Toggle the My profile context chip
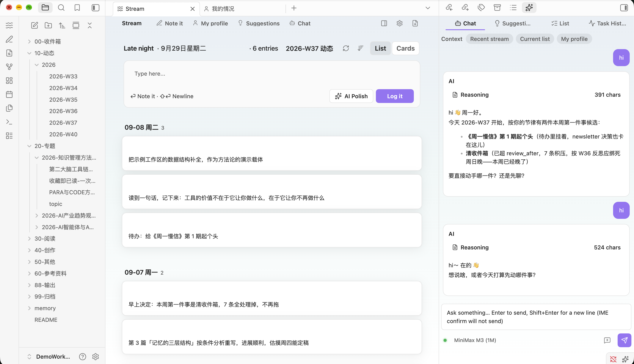This screenshot has height=364, width=634. click(x=574, y=39)
